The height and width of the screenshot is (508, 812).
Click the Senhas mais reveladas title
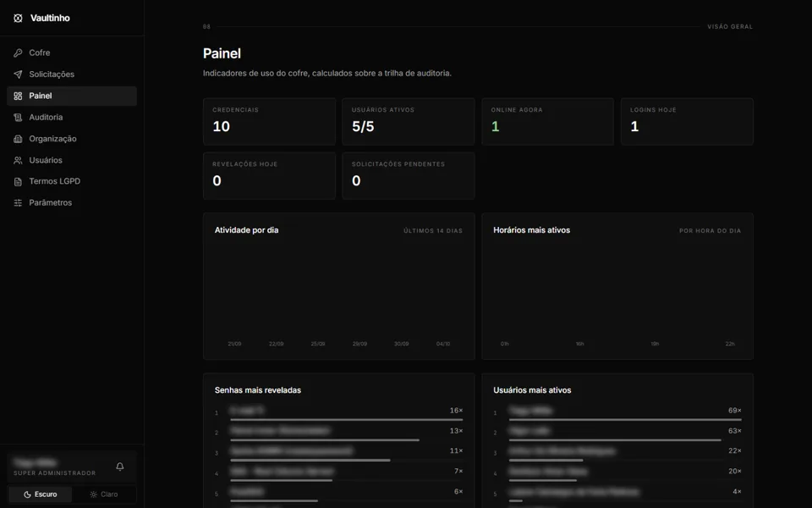coord(258,390)
